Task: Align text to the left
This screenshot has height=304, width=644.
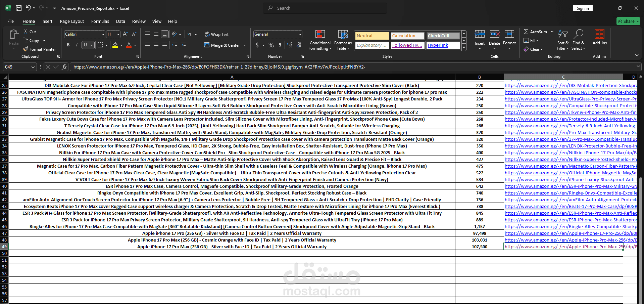Action: (147, 45)
